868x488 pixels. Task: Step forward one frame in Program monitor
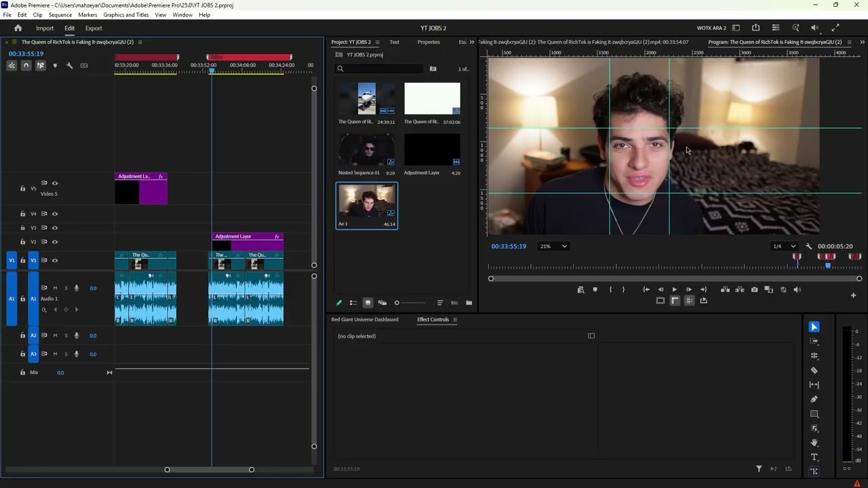(689, 289)
